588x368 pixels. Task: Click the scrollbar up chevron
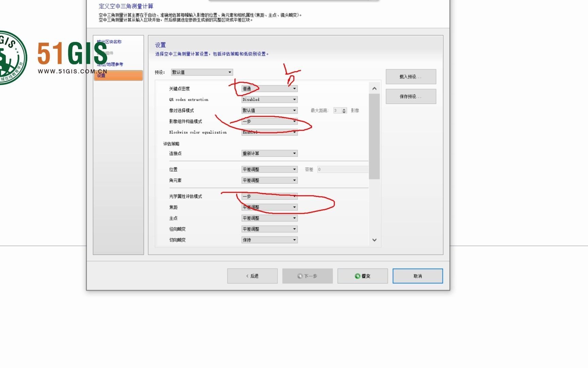tap(374, 88)
